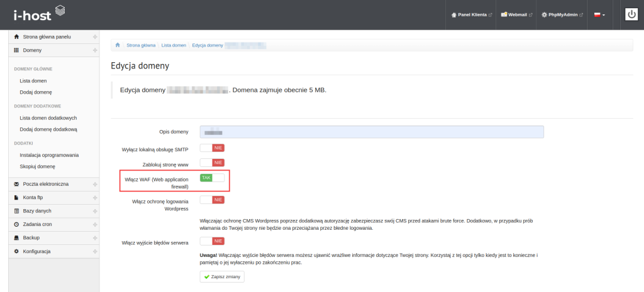The width and height of the screenshot is (644, 292).
Task: Disable the WAF firewall toggle
Action: pyautogui.click(x=212, y=178)
